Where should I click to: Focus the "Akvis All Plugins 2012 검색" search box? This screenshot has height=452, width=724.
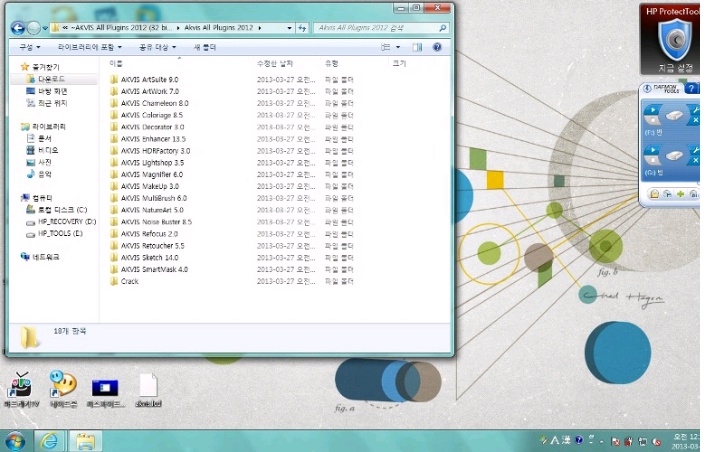click(380, 28)
